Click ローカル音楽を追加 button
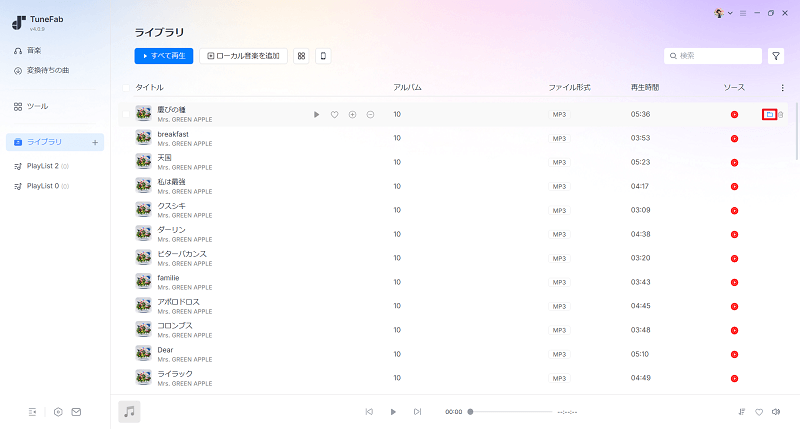This screenshot has width=800, height=429. click(243, 56)
